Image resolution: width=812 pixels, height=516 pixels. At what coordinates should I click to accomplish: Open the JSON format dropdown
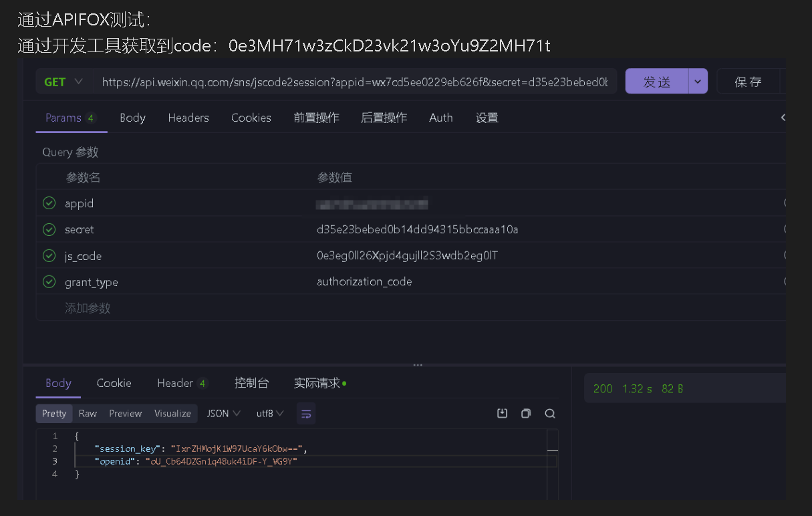[223, 414]
